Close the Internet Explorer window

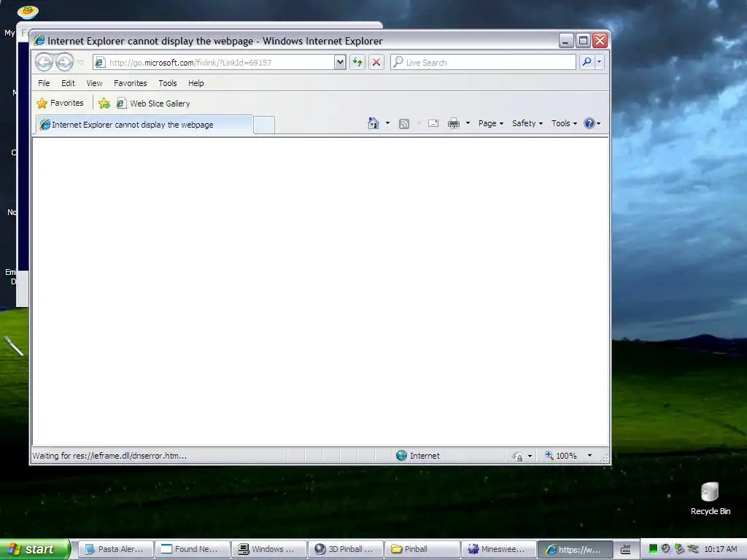click(600, 41)
